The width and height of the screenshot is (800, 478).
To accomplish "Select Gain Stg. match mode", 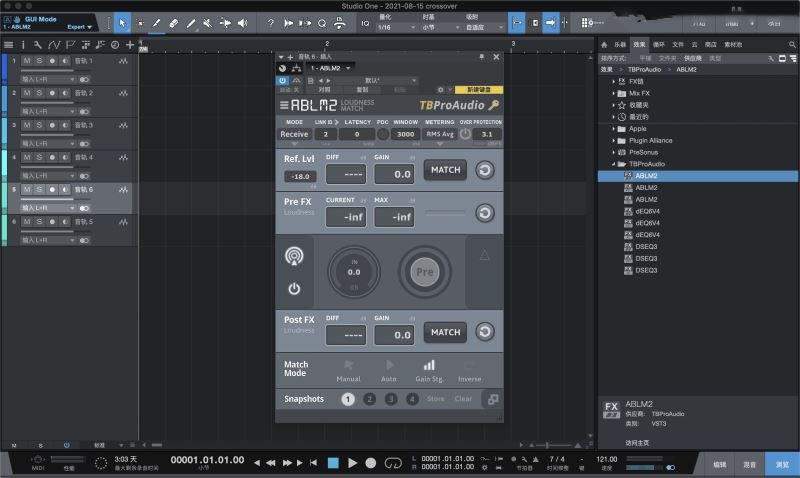I will point(429,370).
